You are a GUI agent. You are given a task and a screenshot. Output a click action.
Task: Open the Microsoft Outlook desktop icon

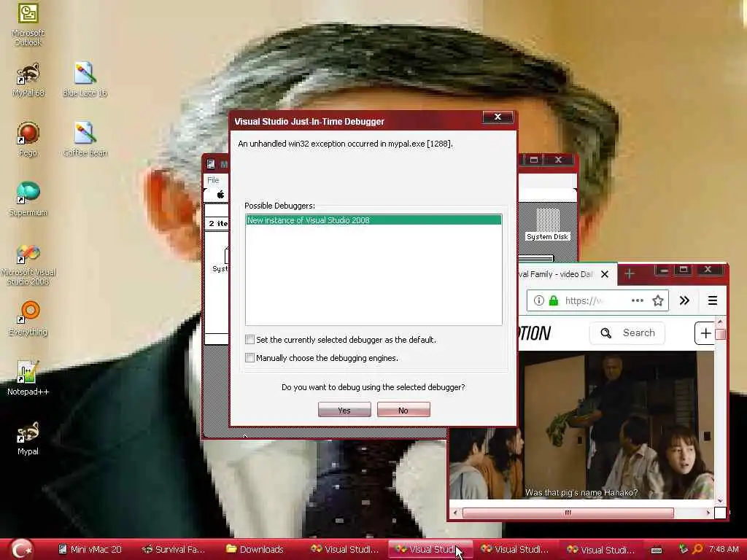(x=28, y=24)
